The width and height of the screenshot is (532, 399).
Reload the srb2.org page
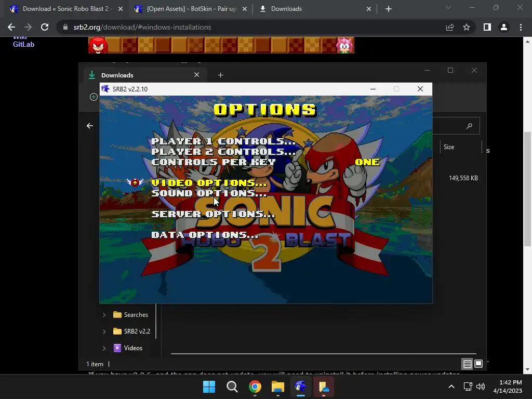coord(45,27)
